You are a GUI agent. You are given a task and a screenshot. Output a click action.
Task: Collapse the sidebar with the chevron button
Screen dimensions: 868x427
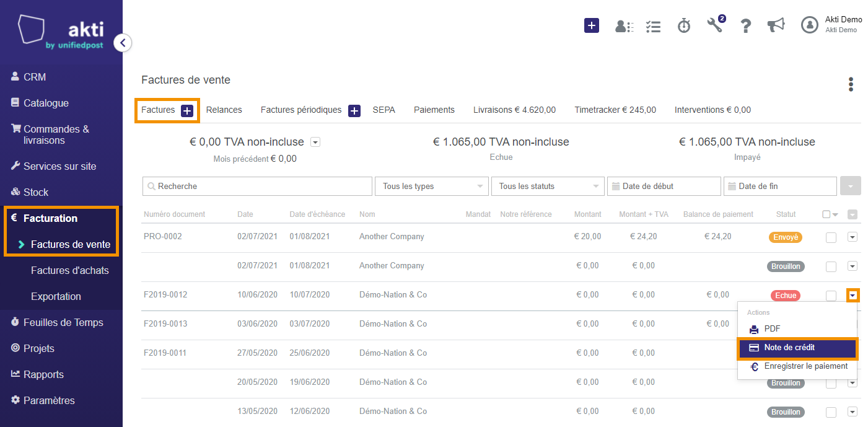tap(123, 43)
